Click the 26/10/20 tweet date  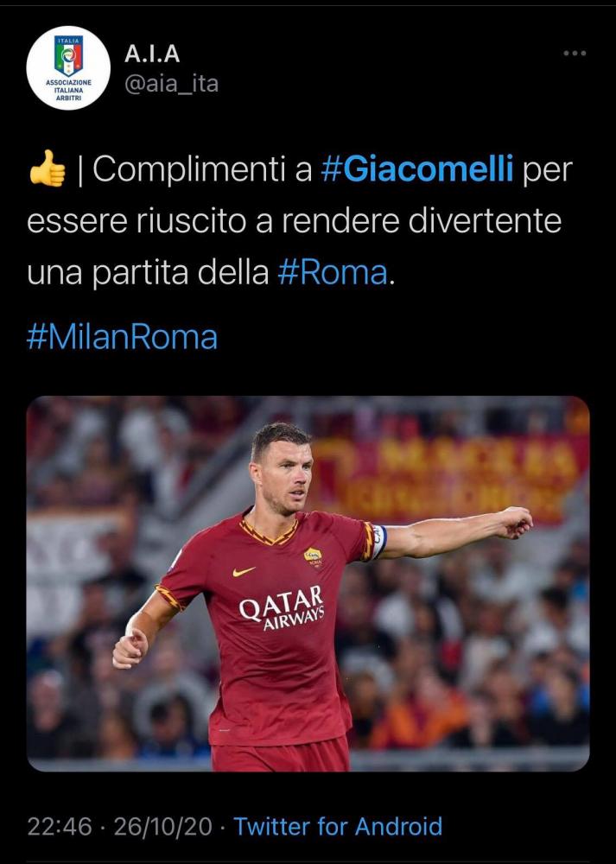(x=162, y=827)
